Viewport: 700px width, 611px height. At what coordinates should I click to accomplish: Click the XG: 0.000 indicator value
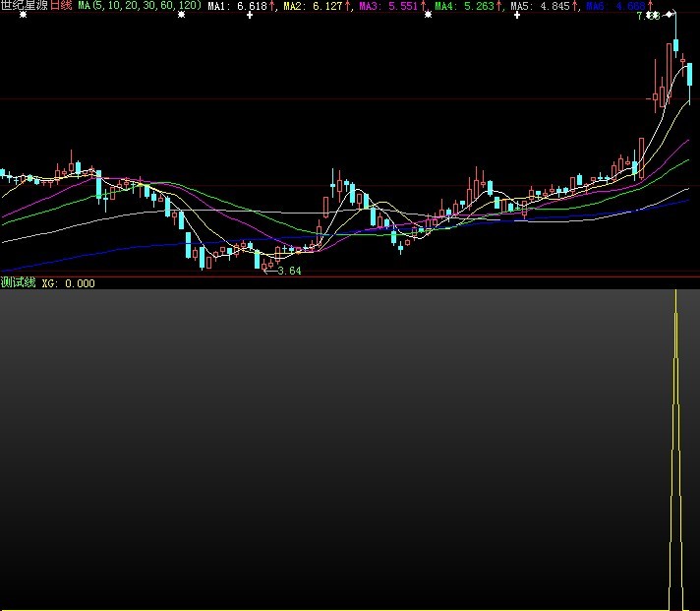pos(68,283)
